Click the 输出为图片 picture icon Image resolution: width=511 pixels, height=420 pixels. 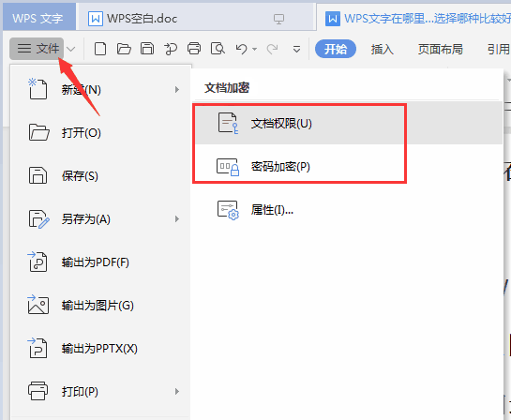pyautogui.click(x=38, y=305)
